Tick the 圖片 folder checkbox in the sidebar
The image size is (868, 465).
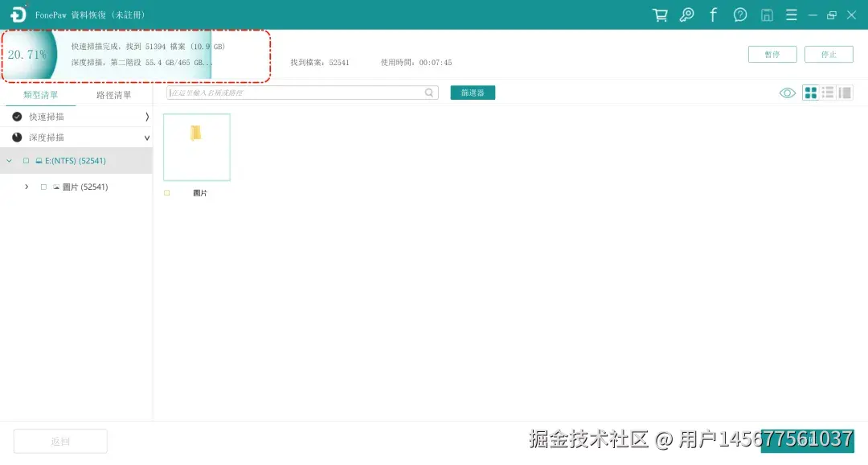[43, 187]
